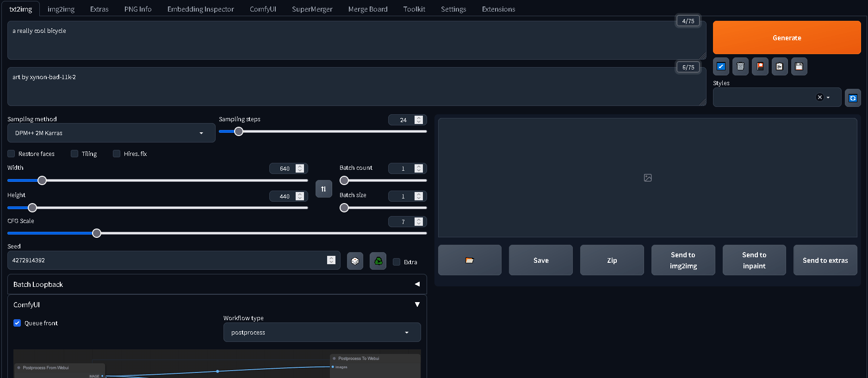This screenshot has height=378, width=868.
Task: Click into the Seed input field
Action: [167, 260]
